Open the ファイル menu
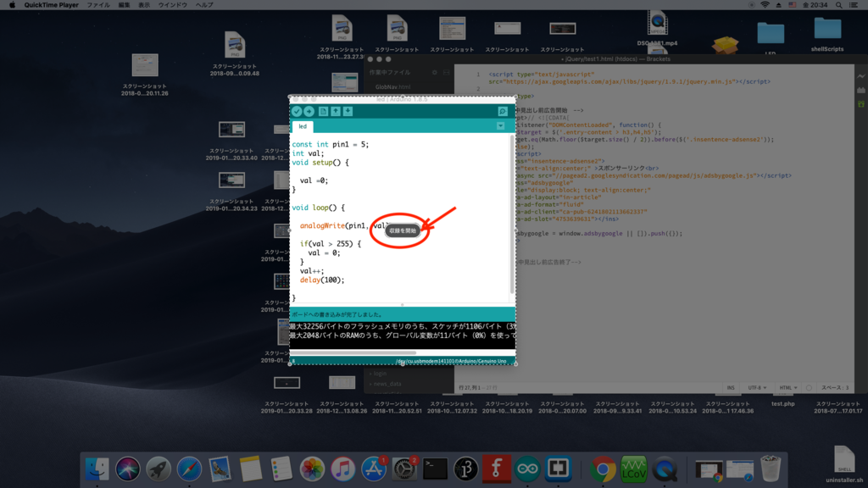 [98, 5]
